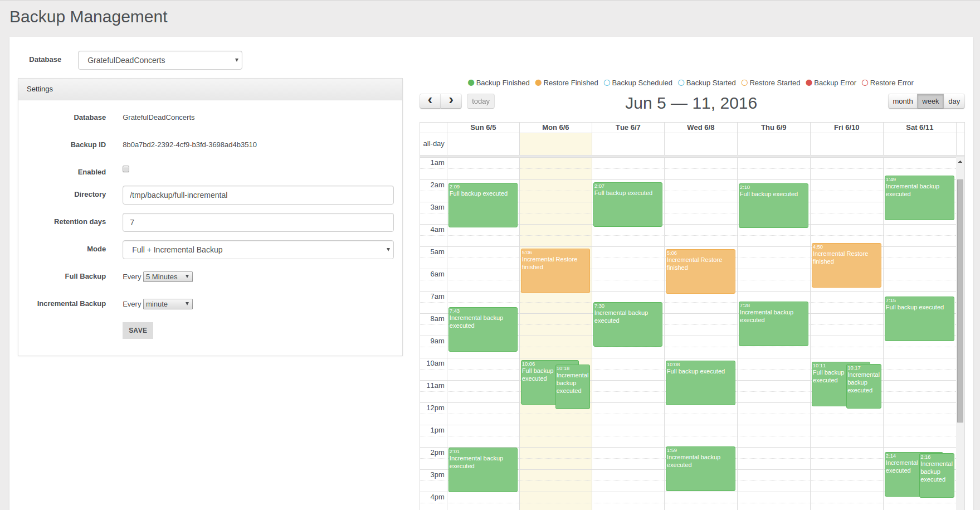Switch calendar to month view

point(903,101)
